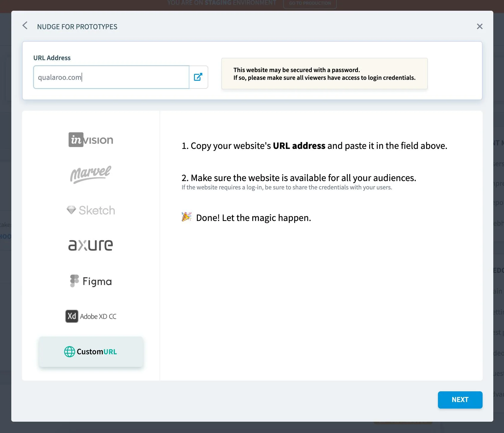The width and height of the screenshot is (504, 433).
Task: Click the 'NUDGE FOR PROTOTYPES' title
Action: coord(77,27)
